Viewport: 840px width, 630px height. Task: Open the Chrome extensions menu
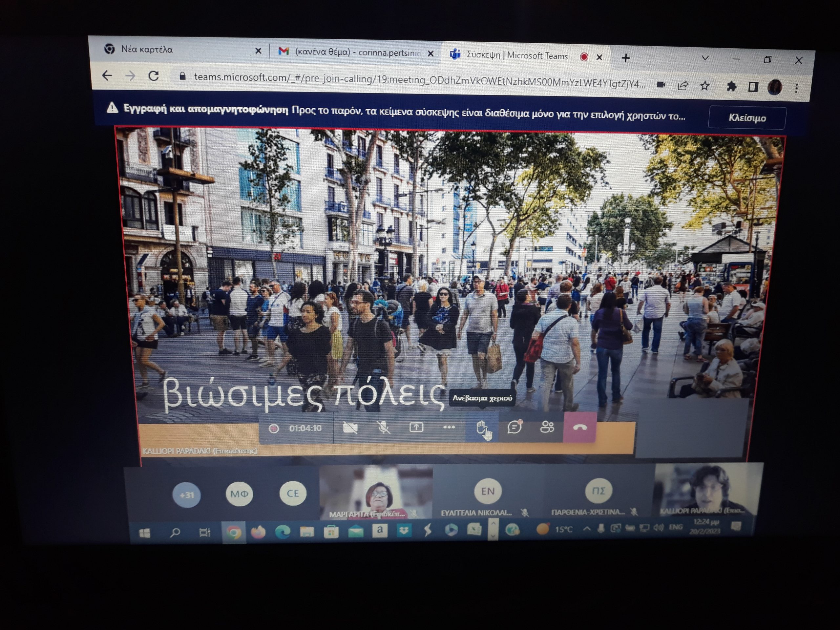pos(731,87)
